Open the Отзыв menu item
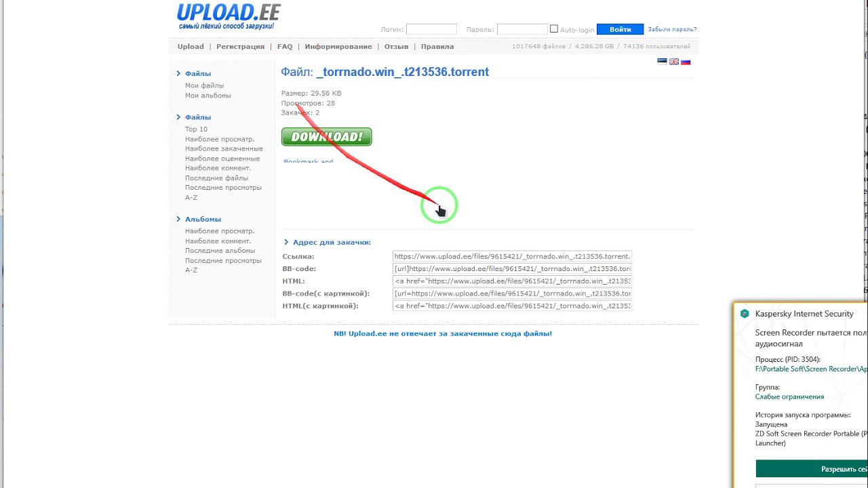The width and height of the screenshot is (868, 488). pos(396,47)
